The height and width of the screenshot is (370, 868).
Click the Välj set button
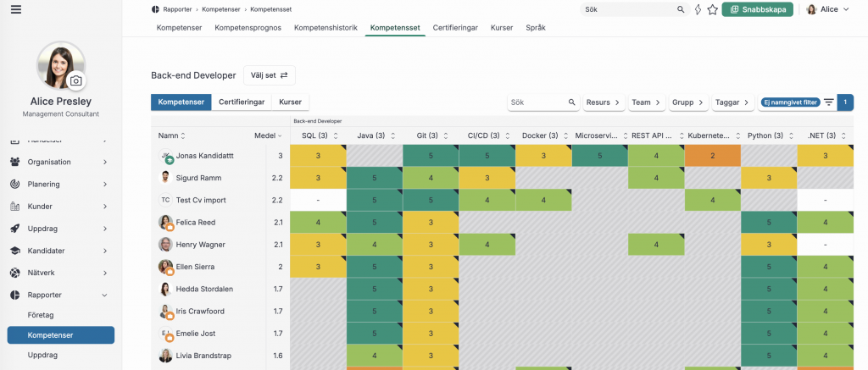270,75
